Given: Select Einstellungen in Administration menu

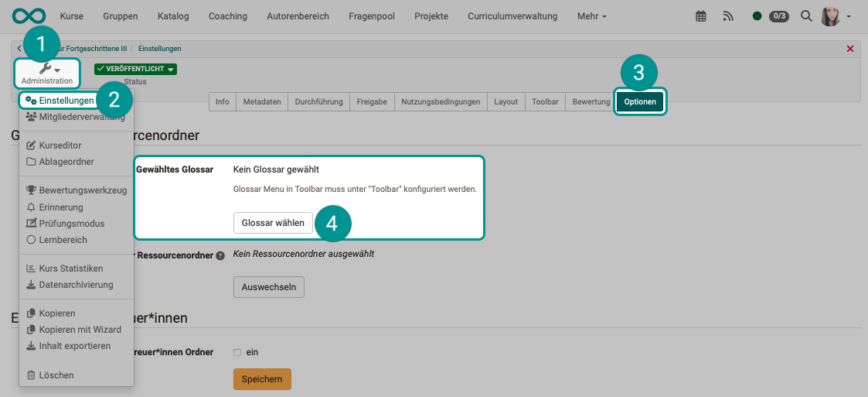Looking at the screenshot, I should coord(60,101).
